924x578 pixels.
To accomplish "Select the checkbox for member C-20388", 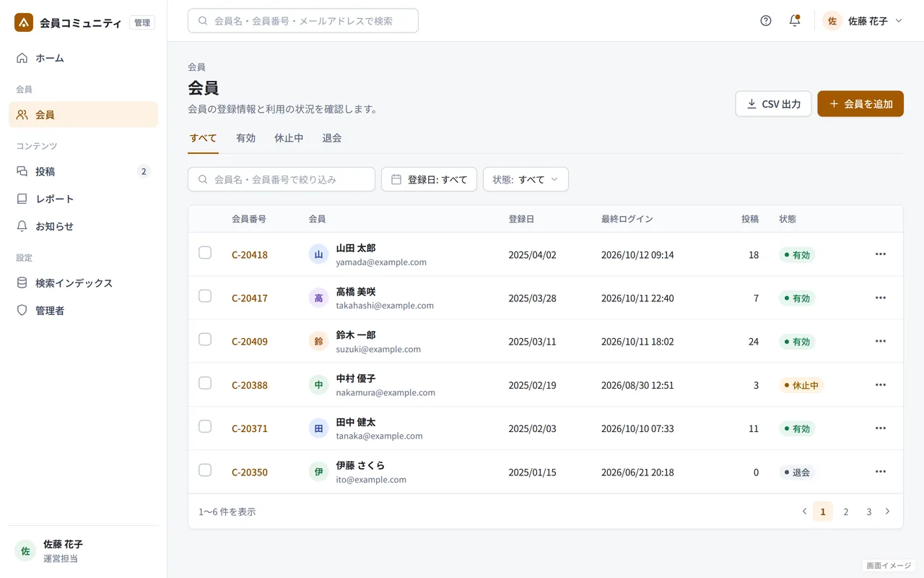I will [x=205, y=384].
